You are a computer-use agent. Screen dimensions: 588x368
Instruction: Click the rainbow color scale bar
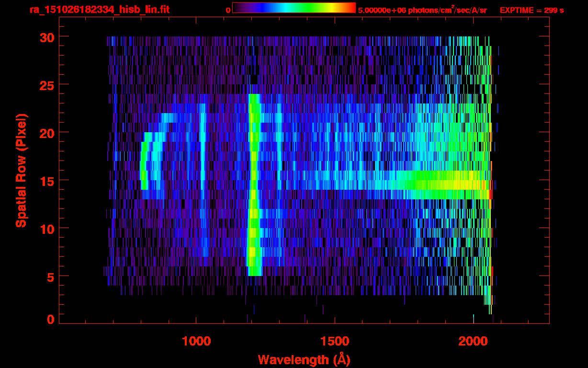coord(294,8)
